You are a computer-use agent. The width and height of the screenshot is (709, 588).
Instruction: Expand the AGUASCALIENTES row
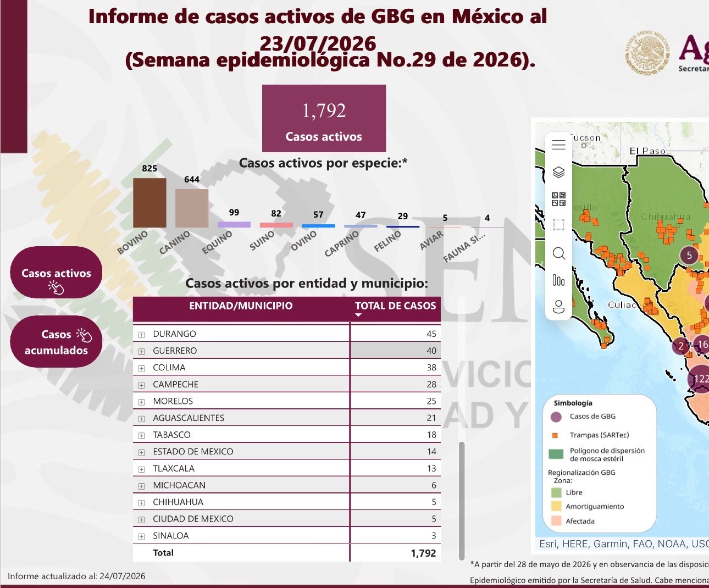(x=141, y=419)
